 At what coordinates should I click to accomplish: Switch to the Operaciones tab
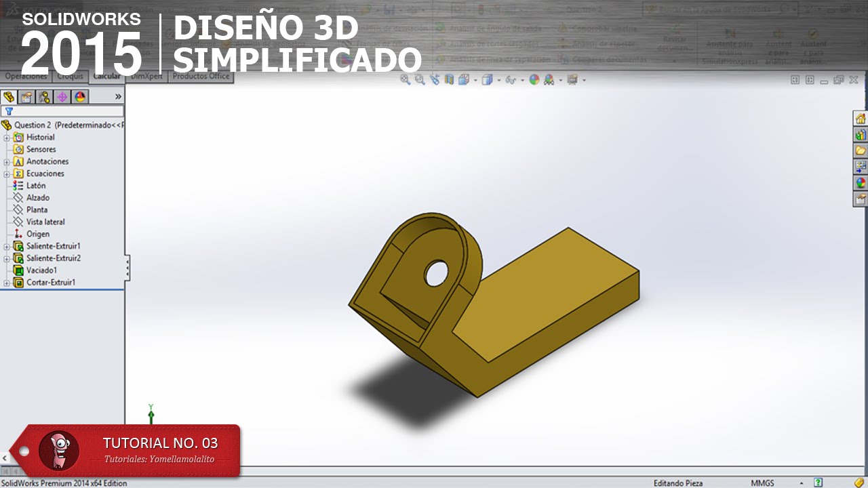(x=26, y=77)
